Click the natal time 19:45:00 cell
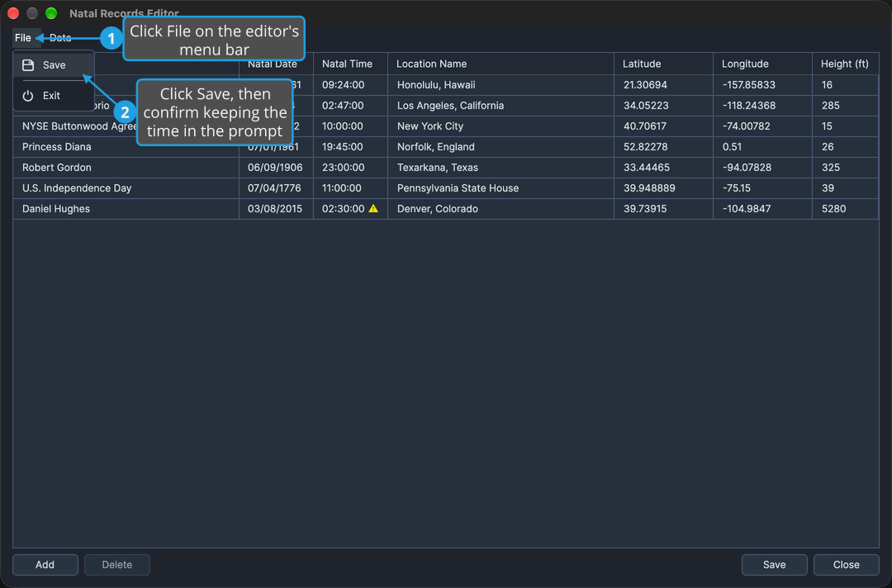This screenshot has width=892, height=588. pyautogui.click(x=350, y=147)
